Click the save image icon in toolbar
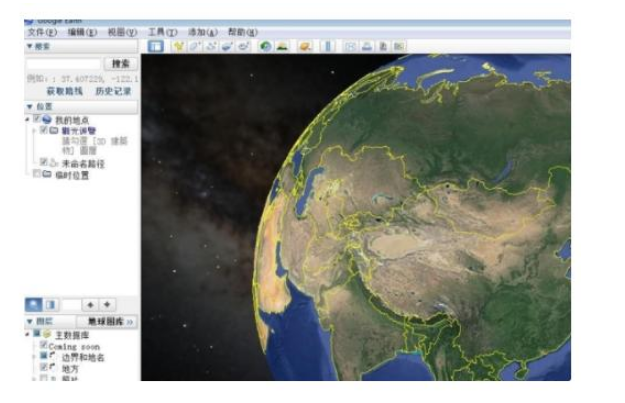Viewport: 625px width, 403px height. coord(383,46)
